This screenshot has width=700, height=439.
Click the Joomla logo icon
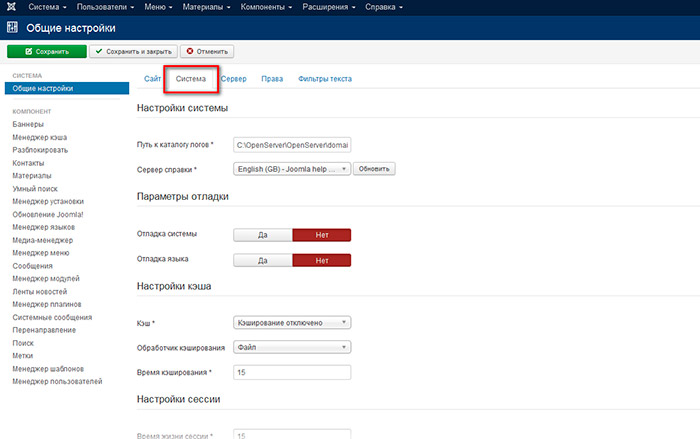pyautogui.click(x=12, y=7)
